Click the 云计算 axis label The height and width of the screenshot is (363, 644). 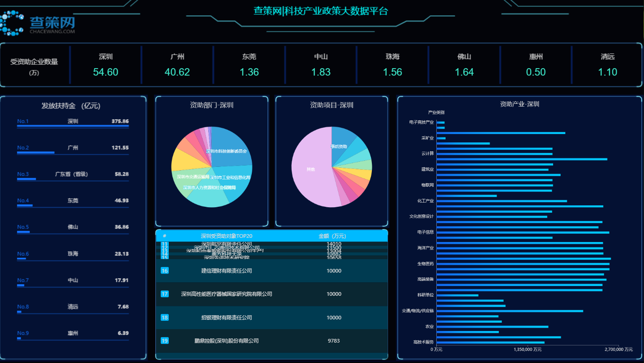pyautogui.click(x=427, y=153)
